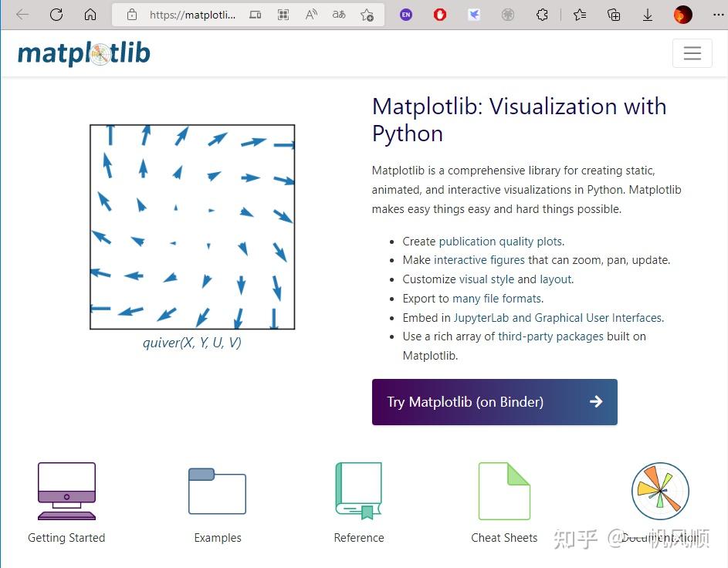Open the Collections icon in the toolbar

coord(612,15)
